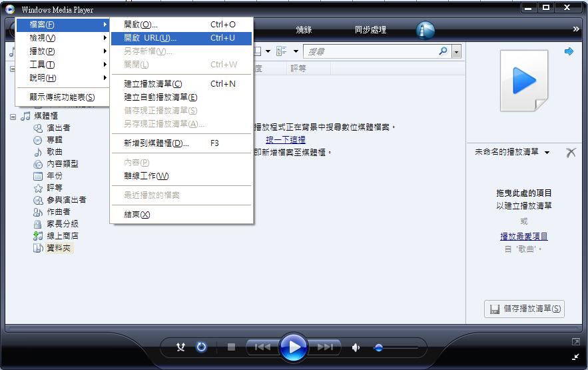Toggle 離線工作(W) offline mode
588x370 pixels.
181,176
